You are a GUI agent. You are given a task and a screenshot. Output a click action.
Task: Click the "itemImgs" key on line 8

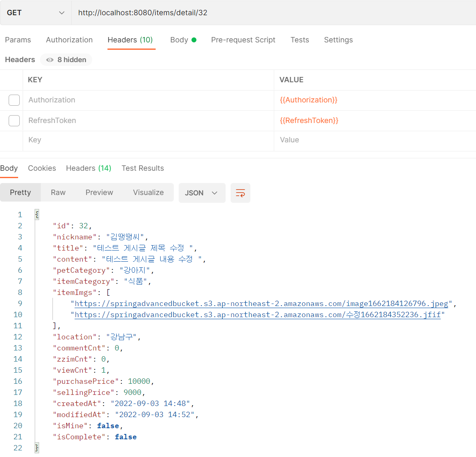click(75, 292)
